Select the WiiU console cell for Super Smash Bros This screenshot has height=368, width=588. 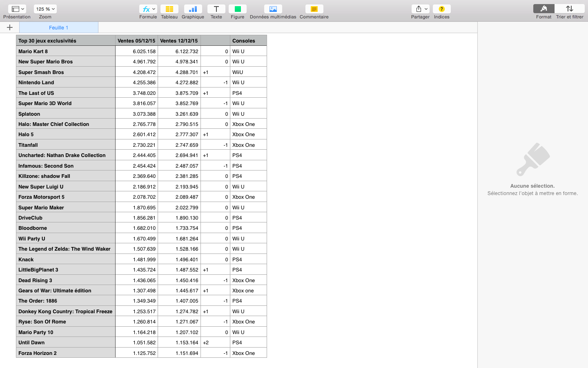pos(248,72)
